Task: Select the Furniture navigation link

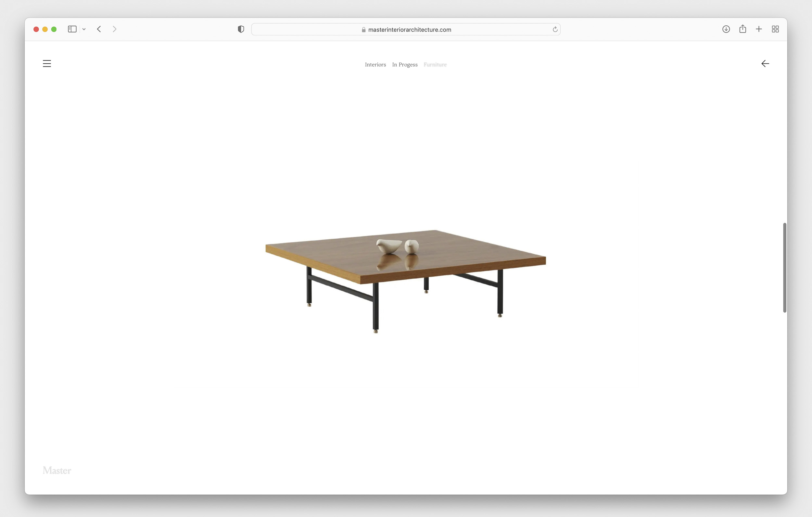Action: [435, 64]
